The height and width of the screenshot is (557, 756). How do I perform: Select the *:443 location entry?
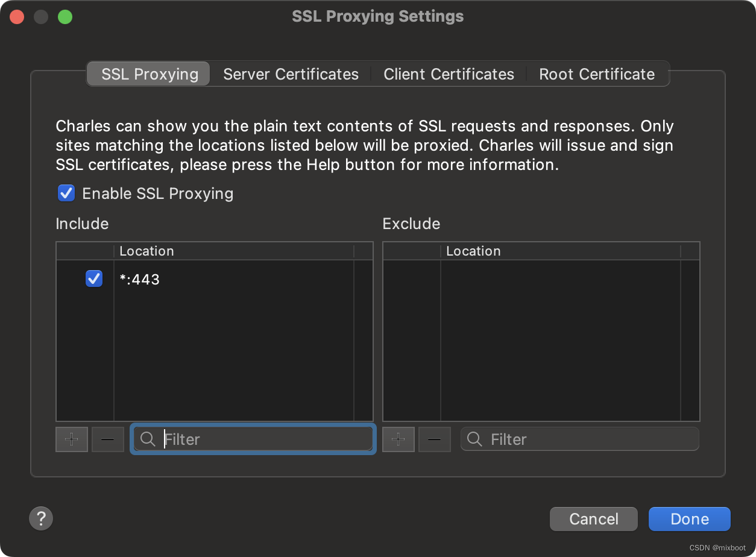(140, 279)
